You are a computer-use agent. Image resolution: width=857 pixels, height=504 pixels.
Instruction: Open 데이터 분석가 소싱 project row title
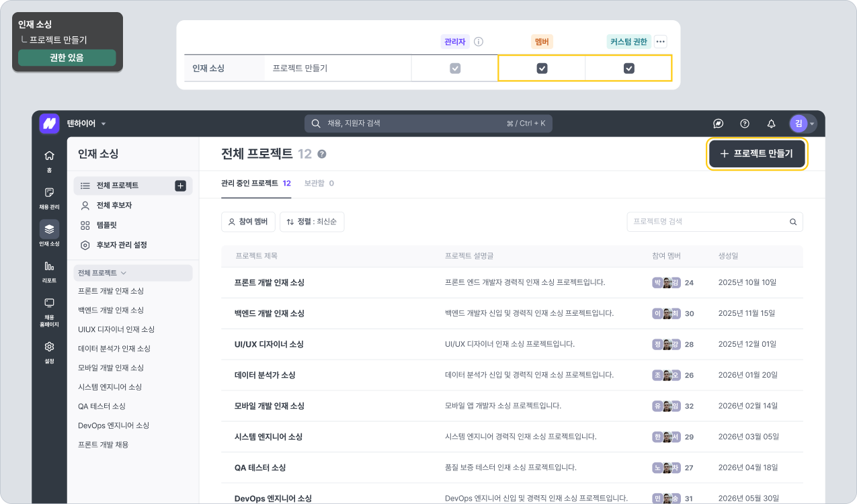coord(265,376)
